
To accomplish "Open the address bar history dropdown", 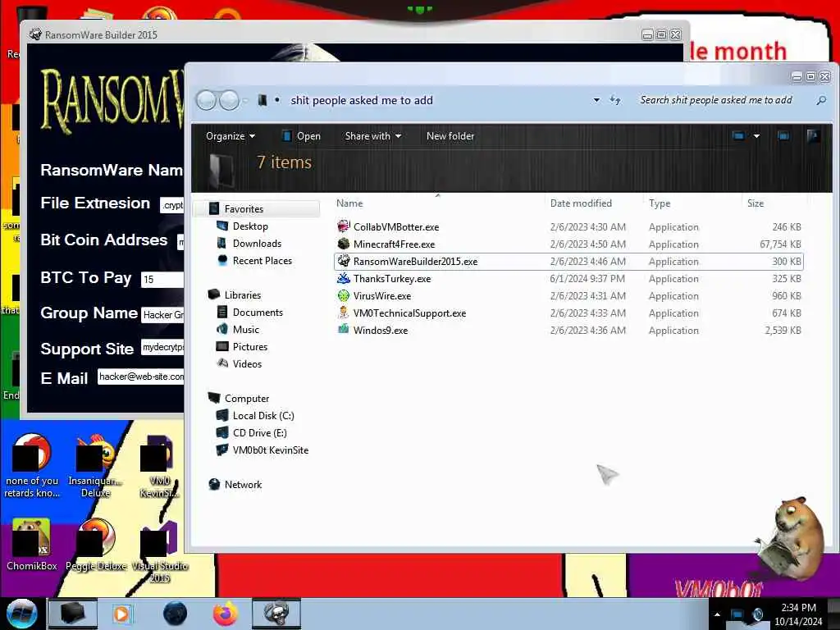I will click(x=596, y=100).
